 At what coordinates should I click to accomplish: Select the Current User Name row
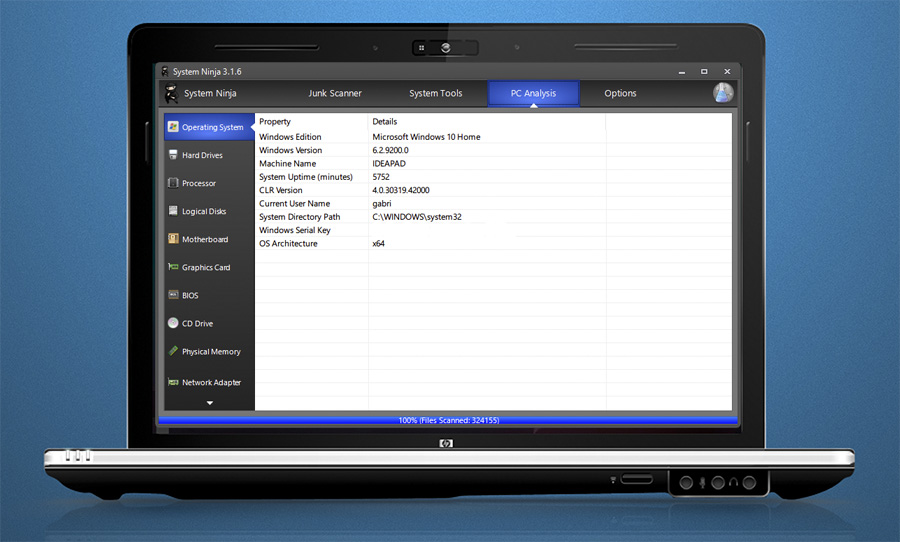pos(494,203)
